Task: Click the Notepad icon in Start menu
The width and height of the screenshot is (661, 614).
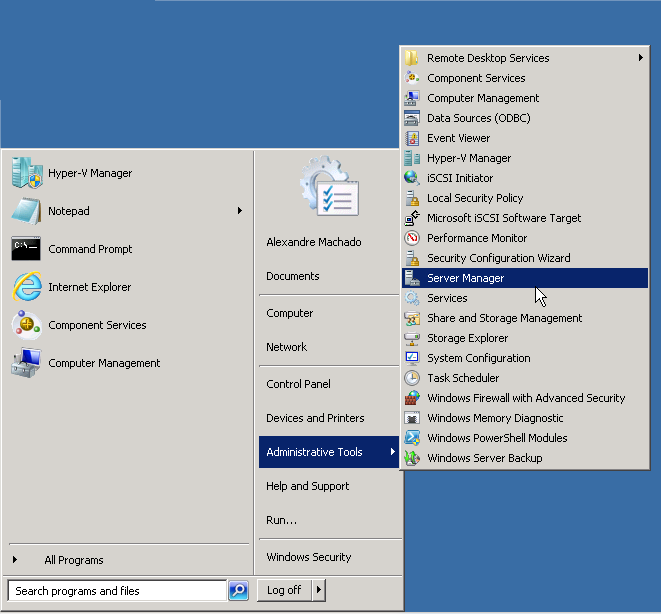Action: [x=27, y=211]
